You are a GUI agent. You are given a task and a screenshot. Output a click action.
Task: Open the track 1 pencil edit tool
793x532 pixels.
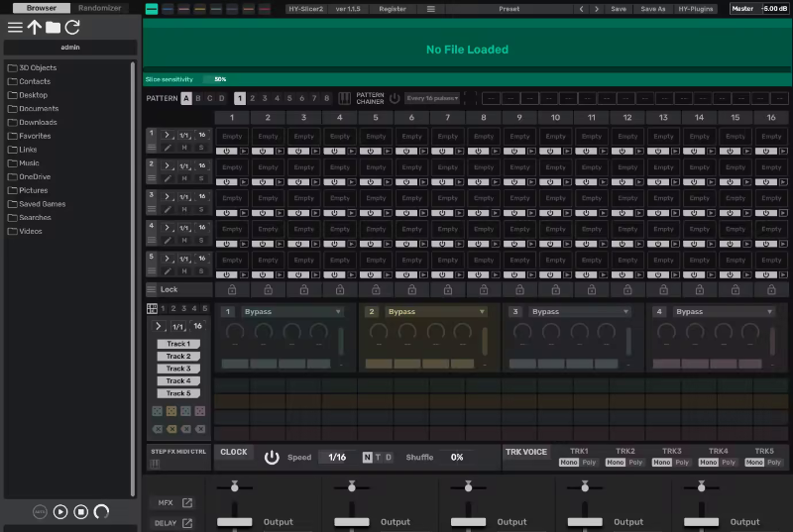point(168,148)
